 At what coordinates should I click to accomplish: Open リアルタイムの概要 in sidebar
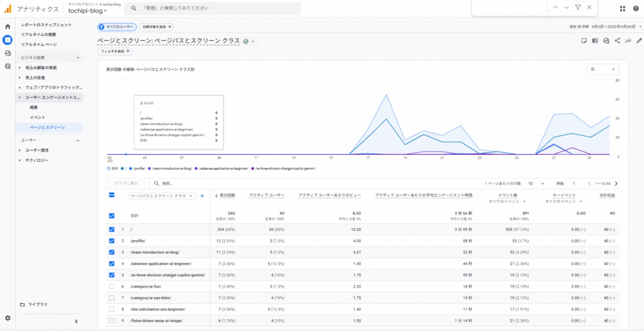(x=38, y=35)
